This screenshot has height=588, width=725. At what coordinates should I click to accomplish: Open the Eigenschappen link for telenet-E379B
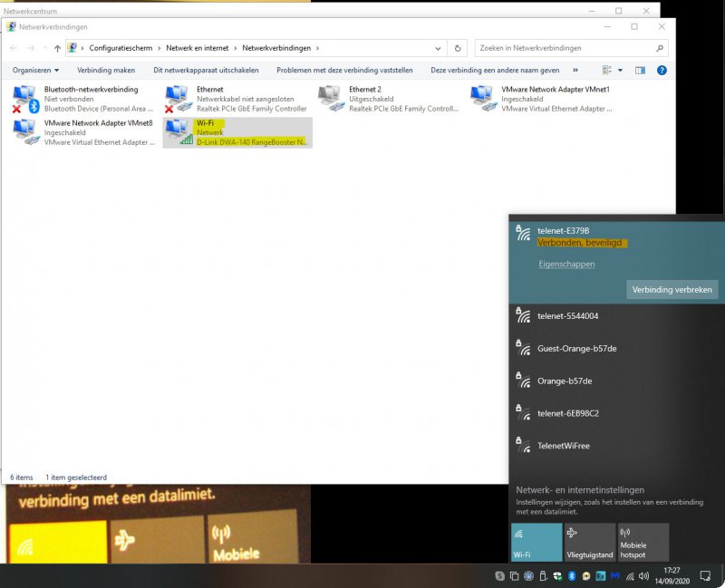pos(566,264)
